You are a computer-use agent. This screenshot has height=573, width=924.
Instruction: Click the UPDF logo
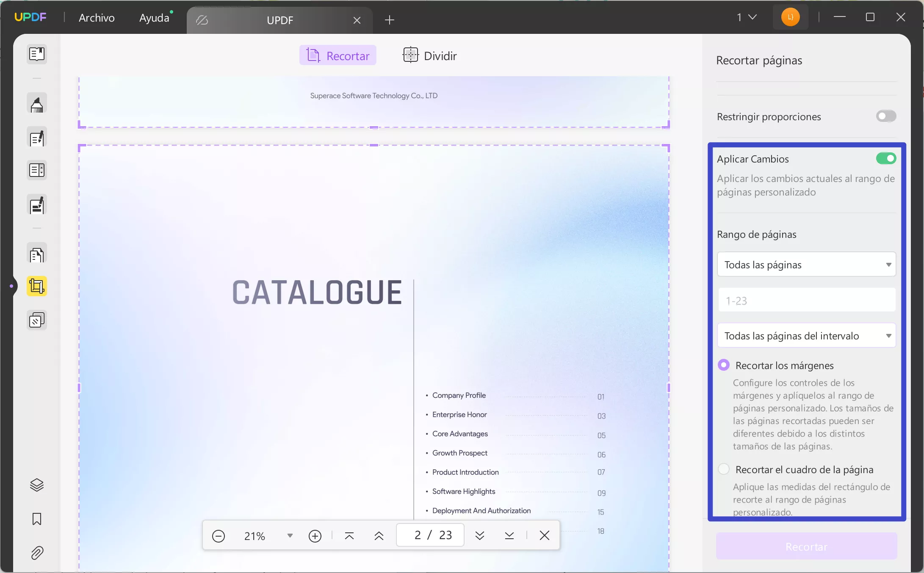30,17
